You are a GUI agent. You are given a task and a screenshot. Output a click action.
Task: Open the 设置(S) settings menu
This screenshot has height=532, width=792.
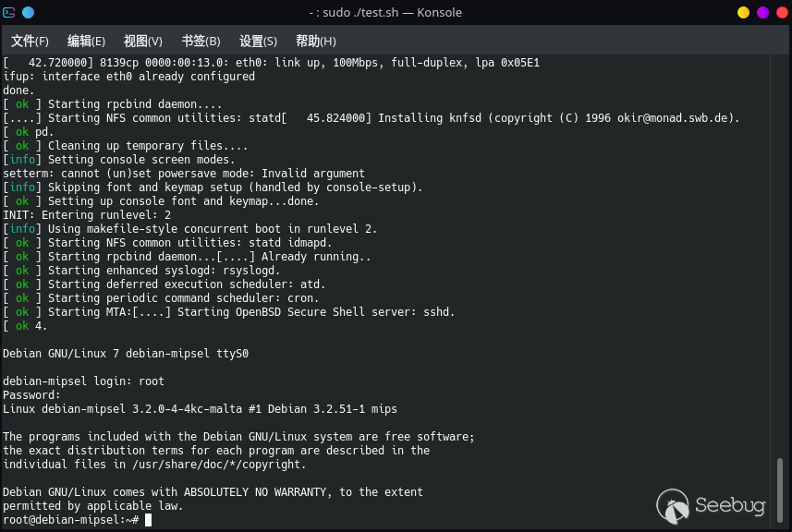(x=258, y=42)
